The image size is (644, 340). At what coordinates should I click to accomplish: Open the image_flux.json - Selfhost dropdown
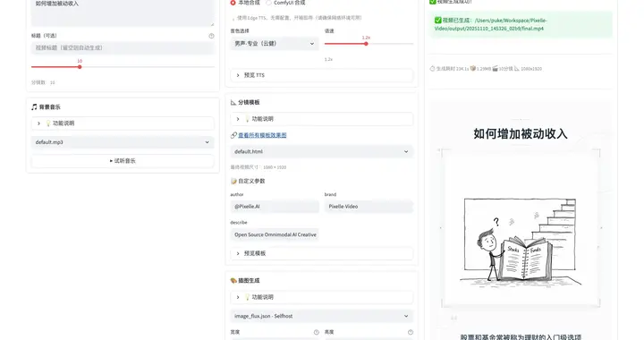tap(322, 316)
